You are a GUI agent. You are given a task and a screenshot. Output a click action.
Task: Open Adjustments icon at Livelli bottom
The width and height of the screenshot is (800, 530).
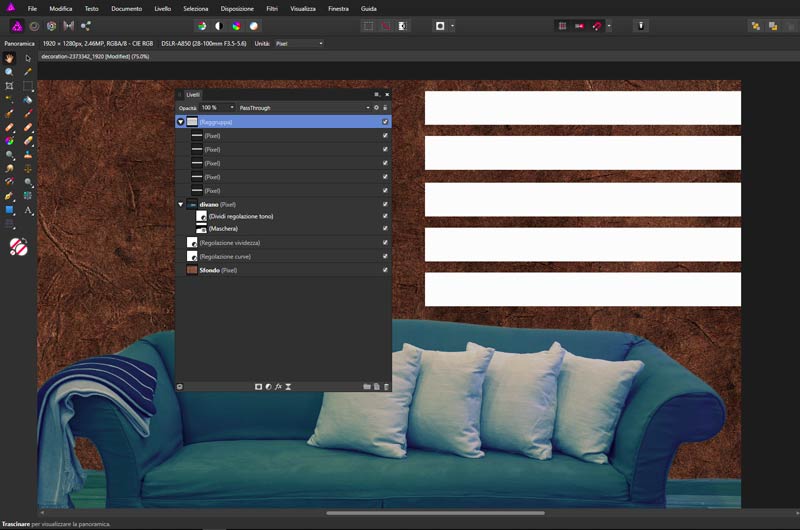click(x=268, y=387)
